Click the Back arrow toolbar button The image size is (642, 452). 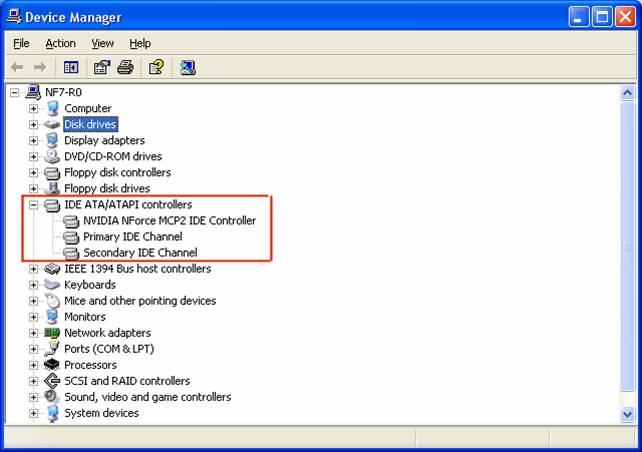pos(17,67)
